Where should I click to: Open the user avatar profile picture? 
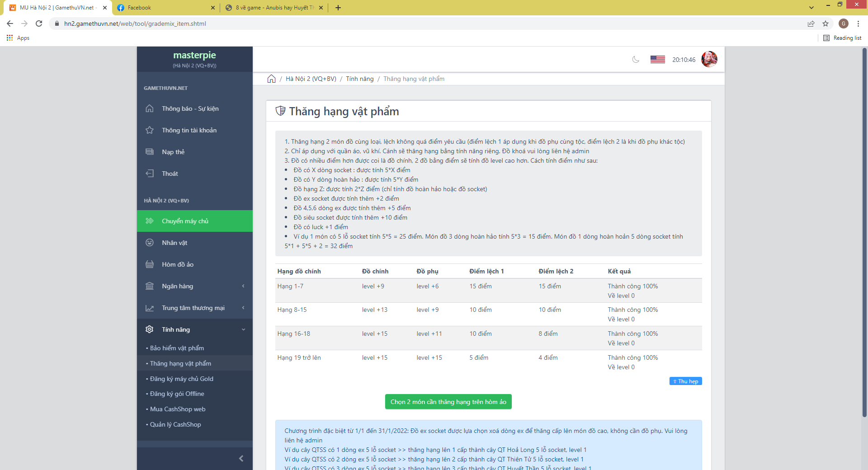point(709,59)
